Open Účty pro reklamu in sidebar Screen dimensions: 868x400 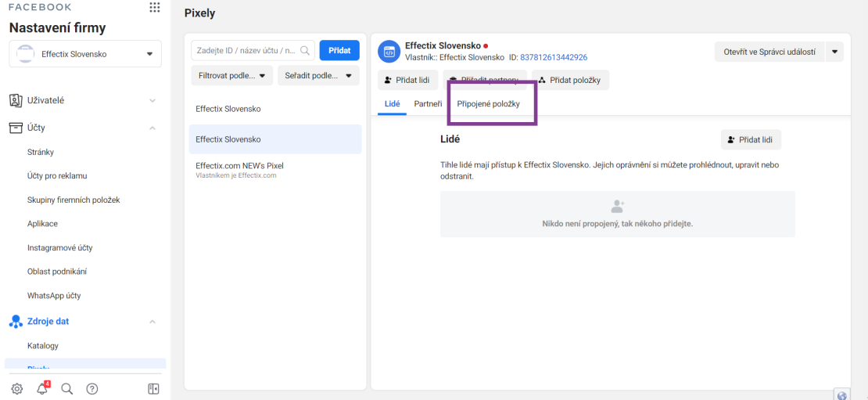coord(57,175)
